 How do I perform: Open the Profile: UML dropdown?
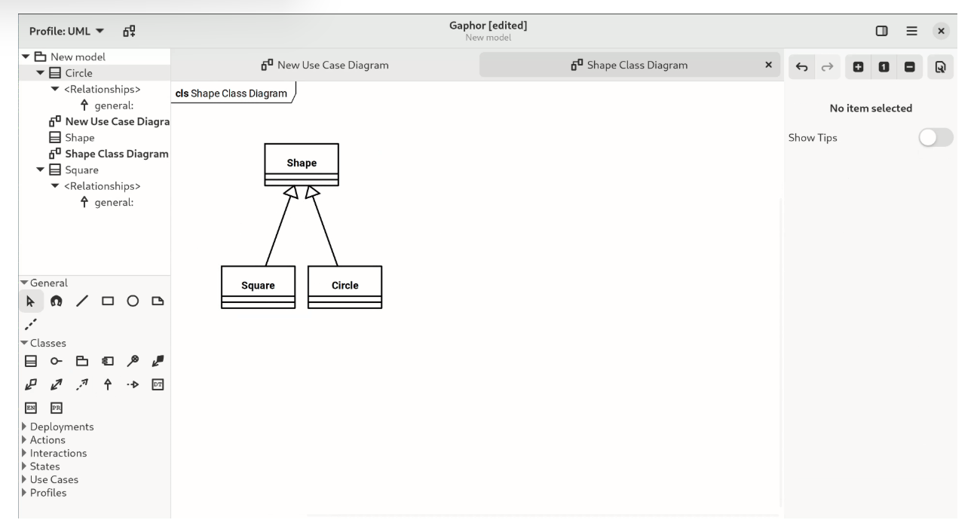[x=65, y=32]
